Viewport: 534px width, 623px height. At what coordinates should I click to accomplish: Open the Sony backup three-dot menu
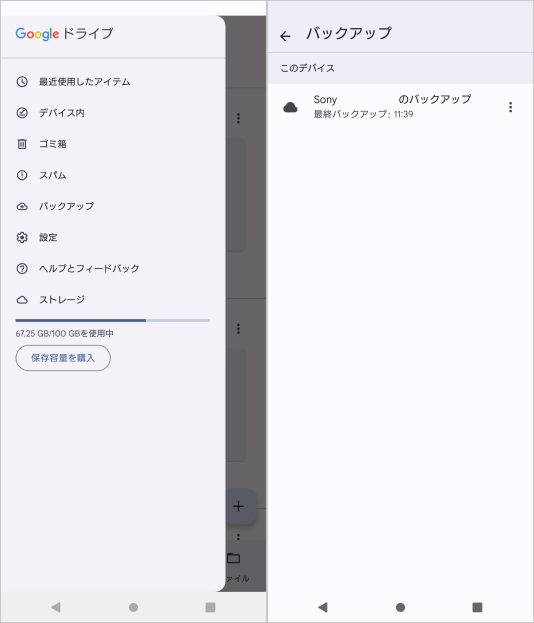pyautogui.click(x=510, y=107)
